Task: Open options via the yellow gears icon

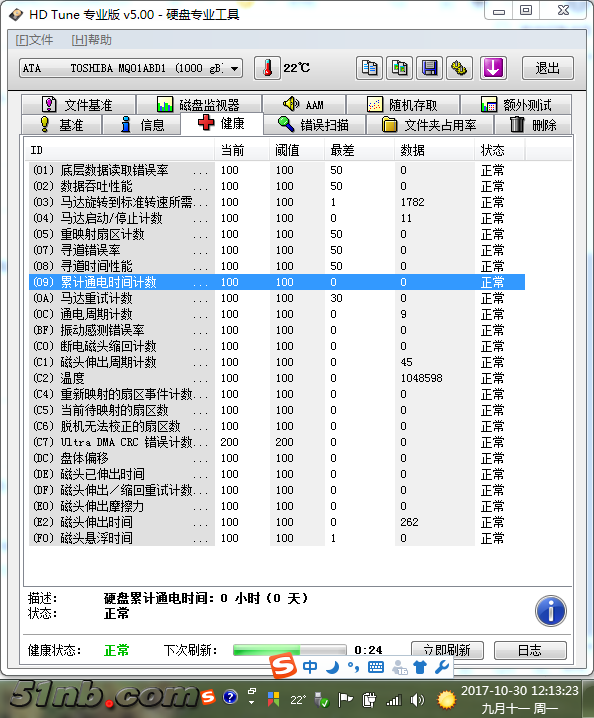Action: tap(459, 68)
